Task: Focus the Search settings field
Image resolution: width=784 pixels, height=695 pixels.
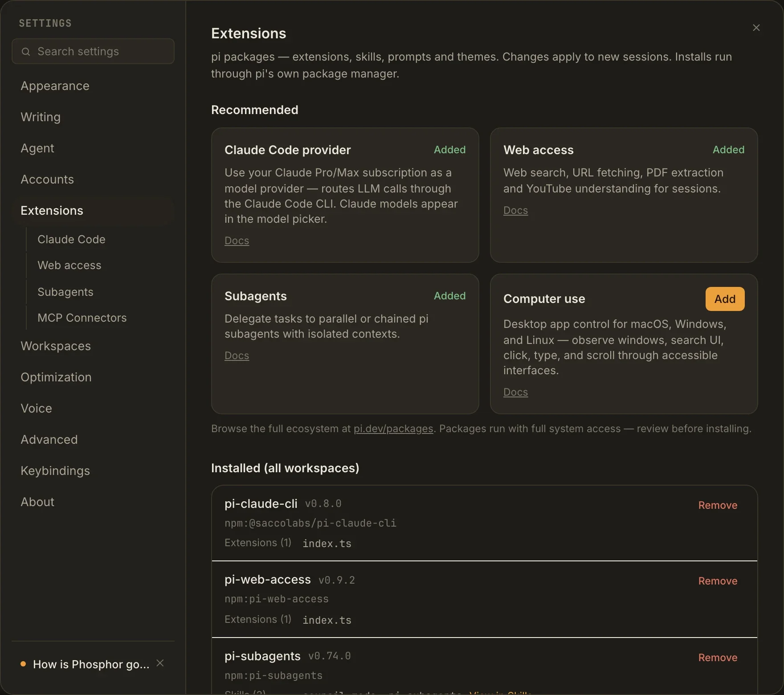Action: [93, 51]
